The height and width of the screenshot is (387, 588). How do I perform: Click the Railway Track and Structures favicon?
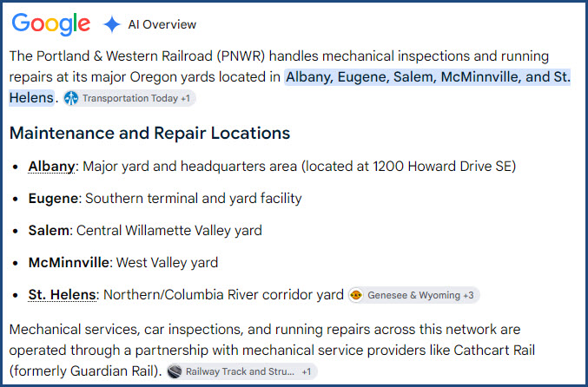coord(175,371)
